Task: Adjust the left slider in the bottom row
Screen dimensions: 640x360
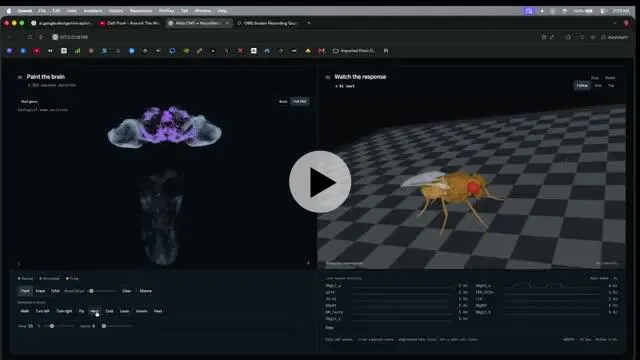Action: 59,326
